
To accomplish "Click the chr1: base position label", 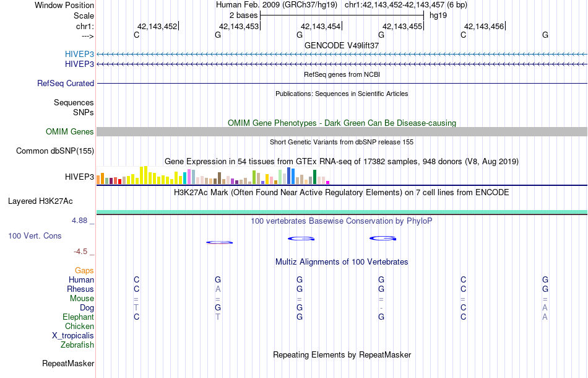I will coord(85,26).
